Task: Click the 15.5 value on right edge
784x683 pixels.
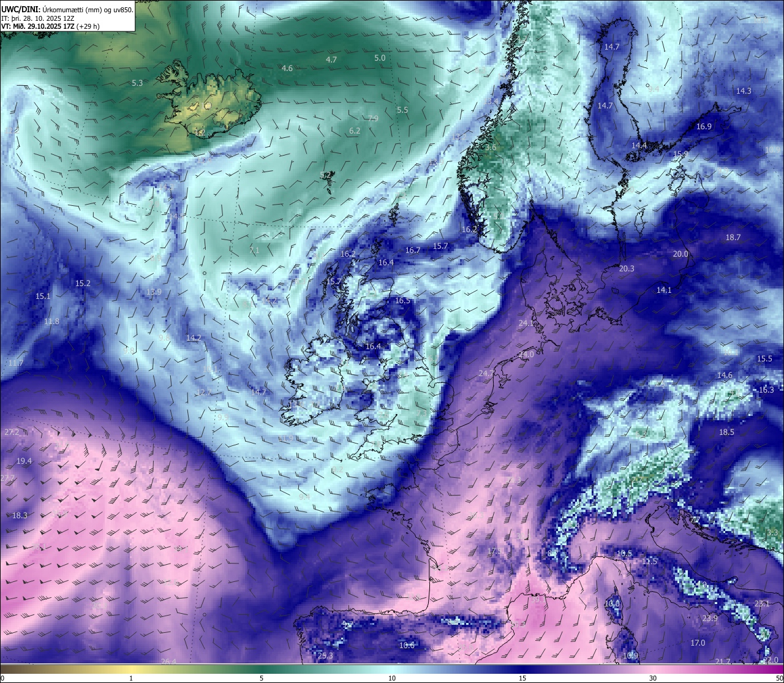Action: coord(764,359)
